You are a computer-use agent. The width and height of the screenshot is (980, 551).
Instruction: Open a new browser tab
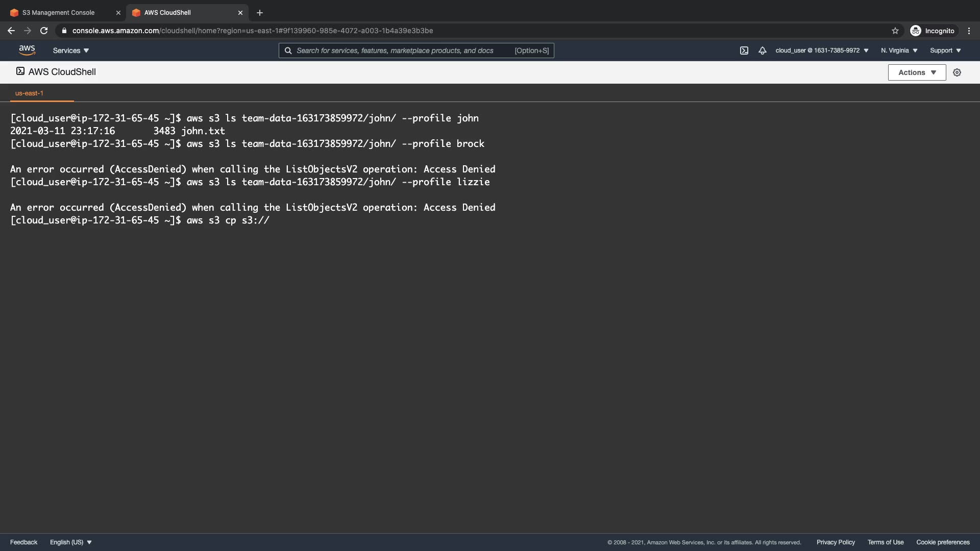259,13
